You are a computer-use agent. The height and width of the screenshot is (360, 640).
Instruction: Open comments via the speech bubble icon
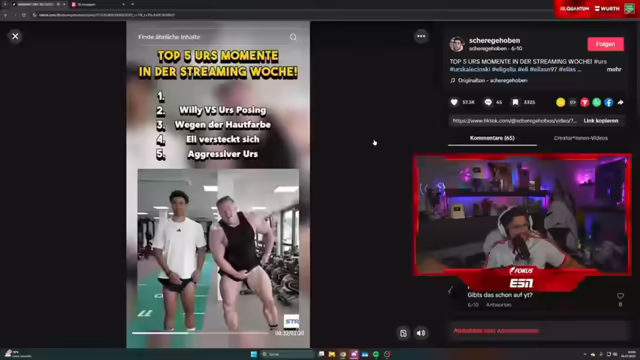pos(488,102)
